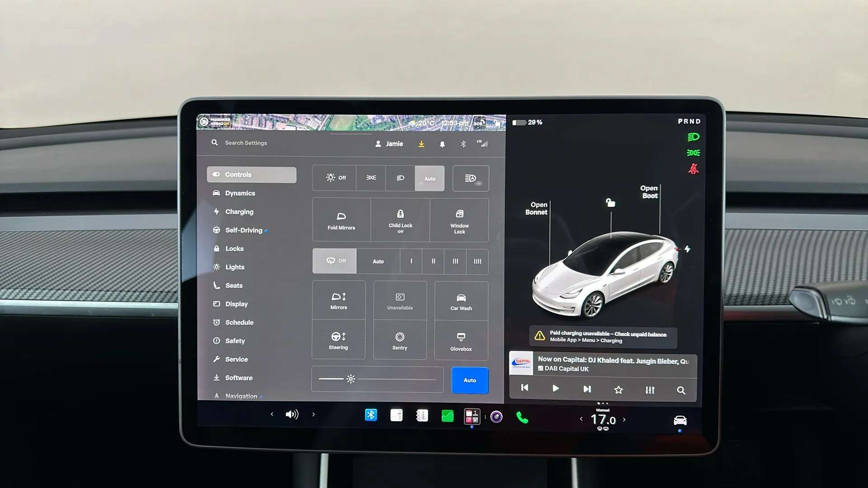868x488 pixels.
Task: Open notifications bell icon
Action: click(442, 144)
